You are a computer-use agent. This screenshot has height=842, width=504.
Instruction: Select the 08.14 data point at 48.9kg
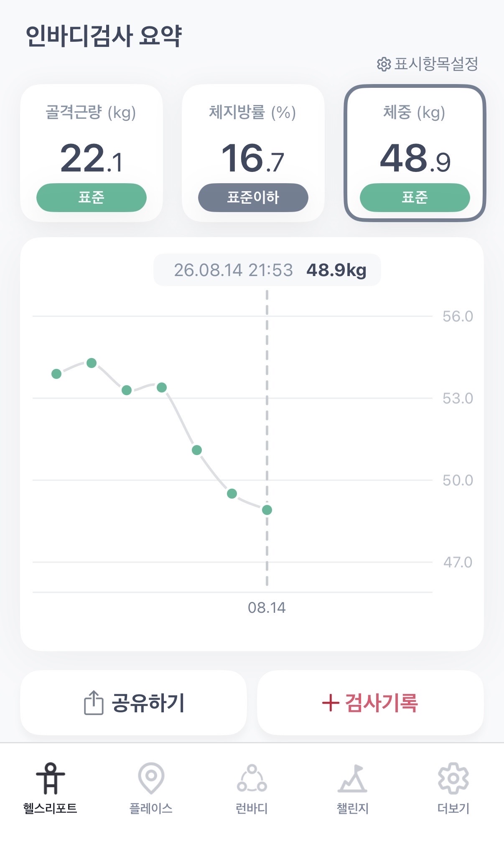tap(267, 510)
